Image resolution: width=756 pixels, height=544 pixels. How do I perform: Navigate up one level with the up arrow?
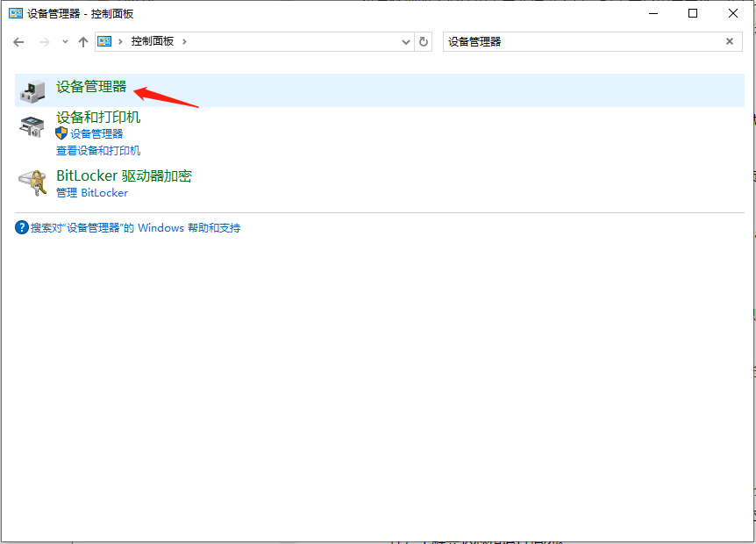[x=83, y=40]
